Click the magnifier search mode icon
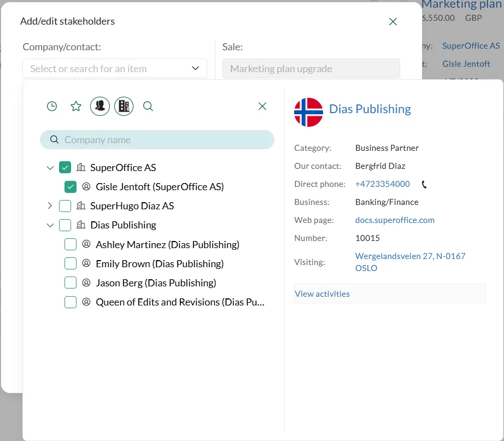The image size is (504, 441). [x=148, y=107]
